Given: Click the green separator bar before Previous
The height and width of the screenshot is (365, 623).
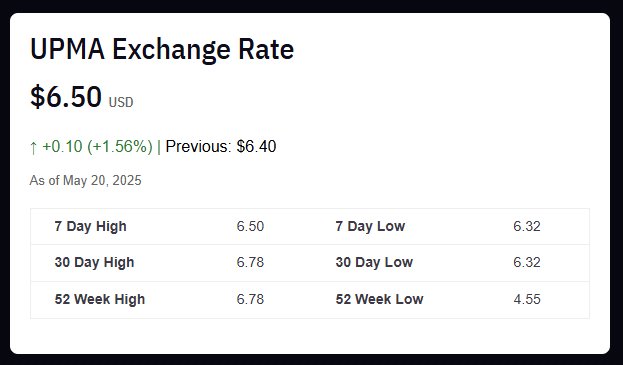Looking at the screenshot, I should point(159,147).
